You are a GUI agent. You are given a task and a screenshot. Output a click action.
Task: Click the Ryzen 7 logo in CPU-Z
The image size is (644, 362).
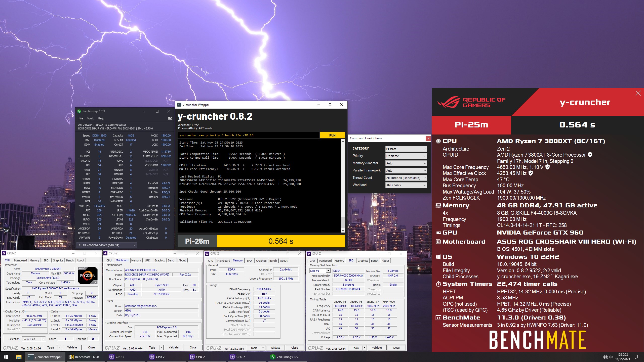pyautogui.click(x=88, y=275)
